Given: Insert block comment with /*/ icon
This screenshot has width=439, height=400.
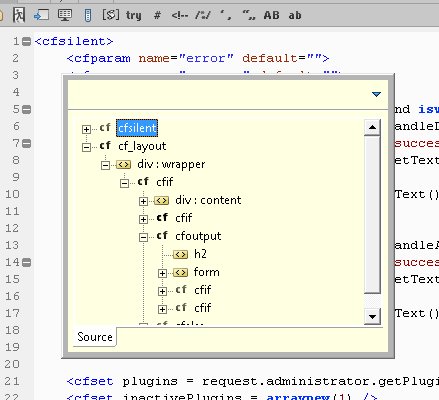Looking at the screenshot, I should tap(203, 15).
